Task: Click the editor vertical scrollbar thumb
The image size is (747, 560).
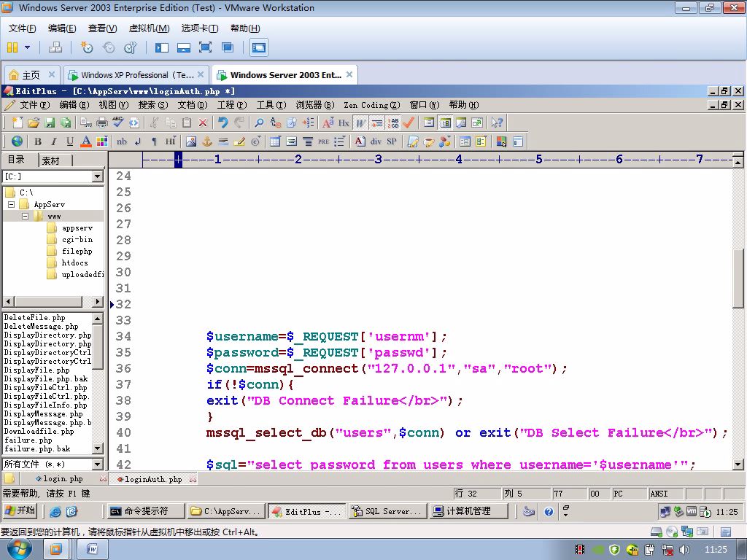Action: pos(738,278)
